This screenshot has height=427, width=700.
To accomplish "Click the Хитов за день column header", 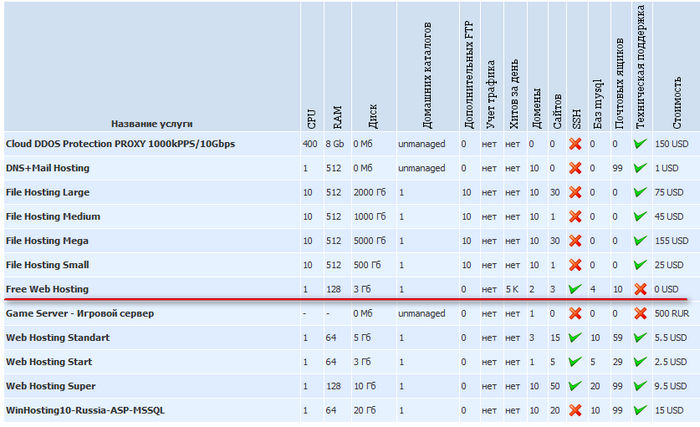I will (514, 94).
